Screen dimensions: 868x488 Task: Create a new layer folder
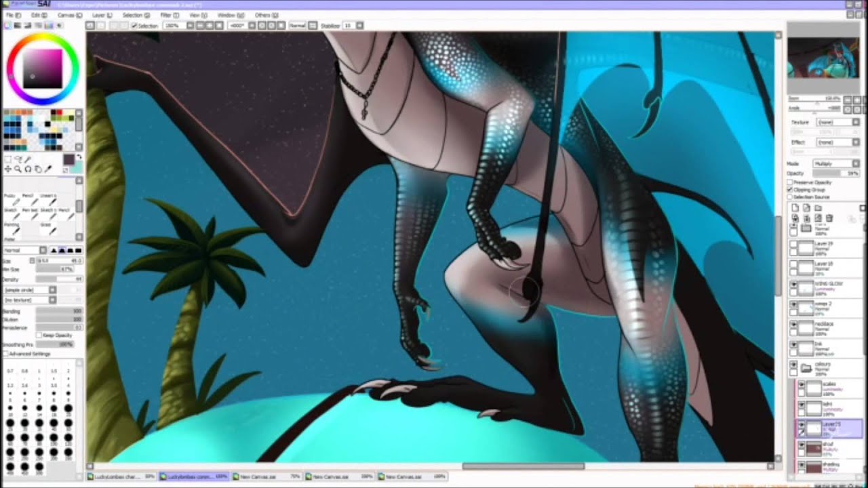coord(818,208)
